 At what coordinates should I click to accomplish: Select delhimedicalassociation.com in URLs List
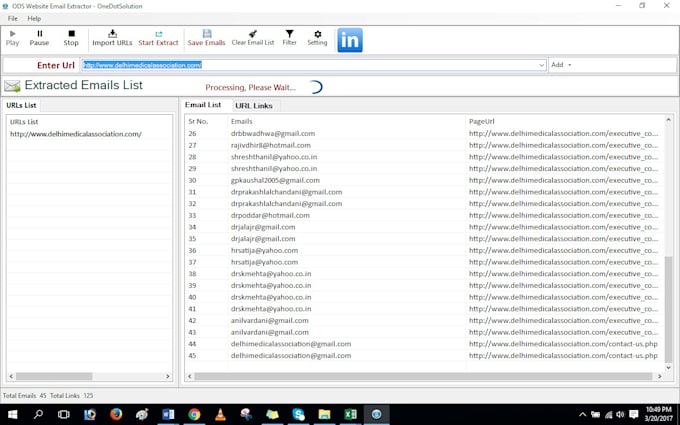click(x=76, y=134)
